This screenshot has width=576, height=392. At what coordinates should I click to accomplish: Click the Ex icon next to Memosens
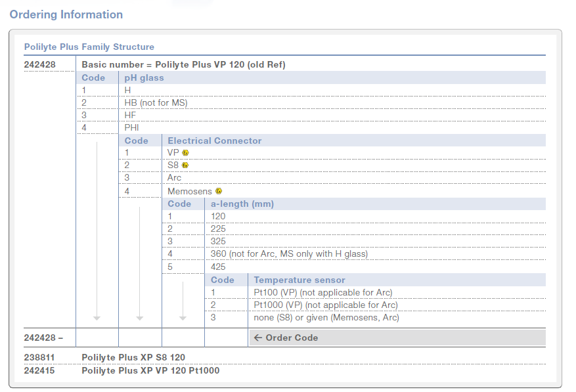pos(219,191)
